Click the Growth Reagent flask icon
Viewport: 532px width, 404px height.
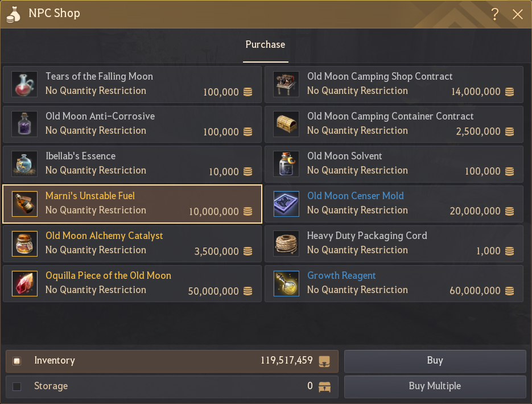pos(286,283)
